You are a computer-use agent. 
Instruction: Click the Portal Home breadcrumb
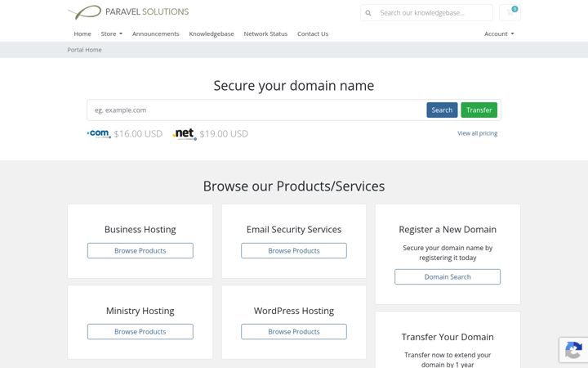point(84,50)
